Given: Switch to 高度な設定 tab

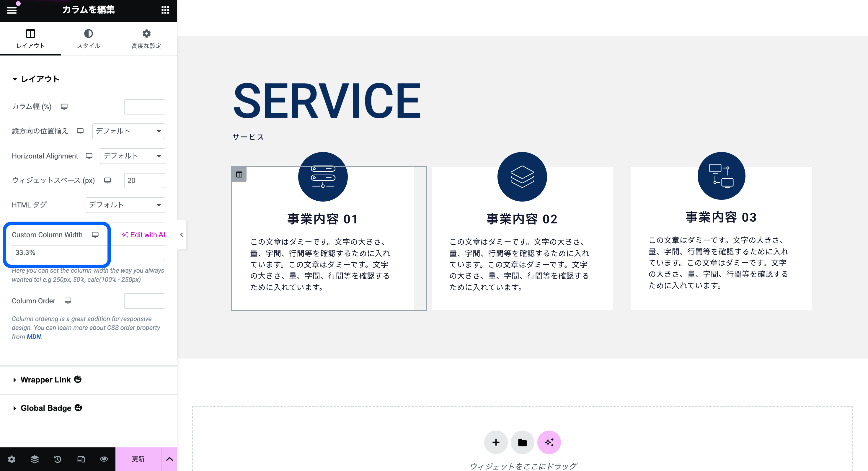Looking at the screenshot, I should [x=146, y=39].
